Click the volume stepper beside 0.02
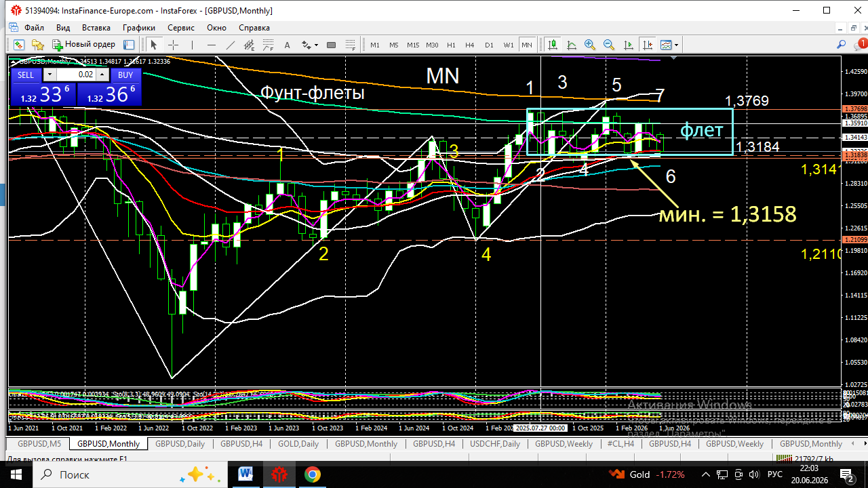 [x=102, y=75]
